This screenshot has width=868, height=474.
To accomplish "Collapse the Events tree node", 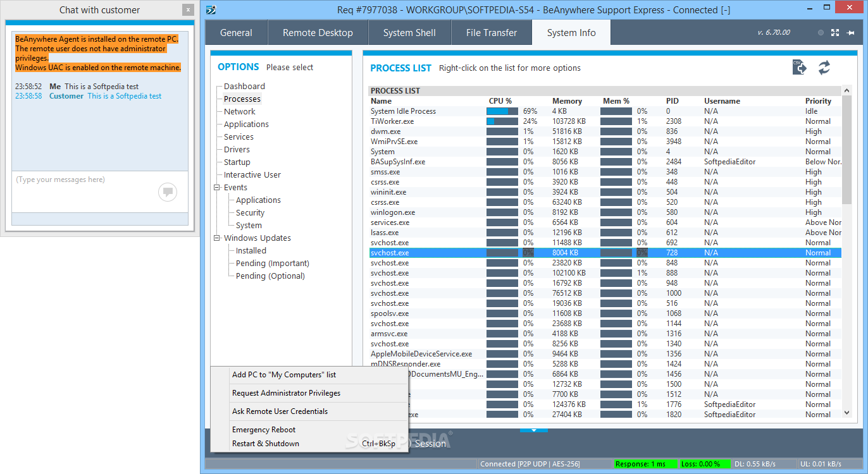I will pyautogui.click(x=217, y=187).
